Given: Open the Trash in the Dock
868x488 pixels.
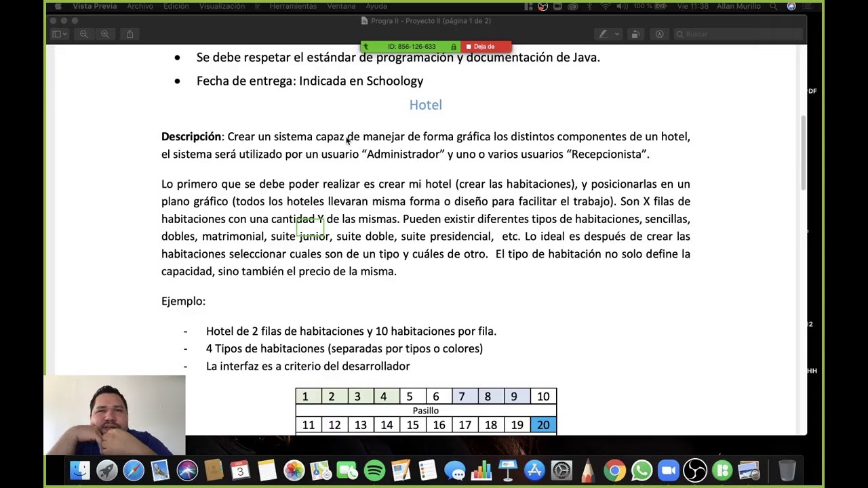Looking at the screenshot, I should [787, 470].
